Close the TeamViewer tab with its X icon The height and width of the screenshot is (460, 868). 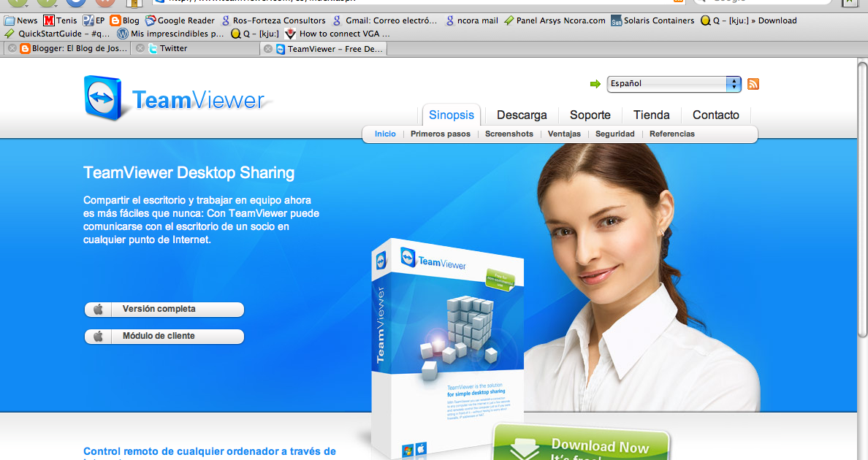coord(268,49)
